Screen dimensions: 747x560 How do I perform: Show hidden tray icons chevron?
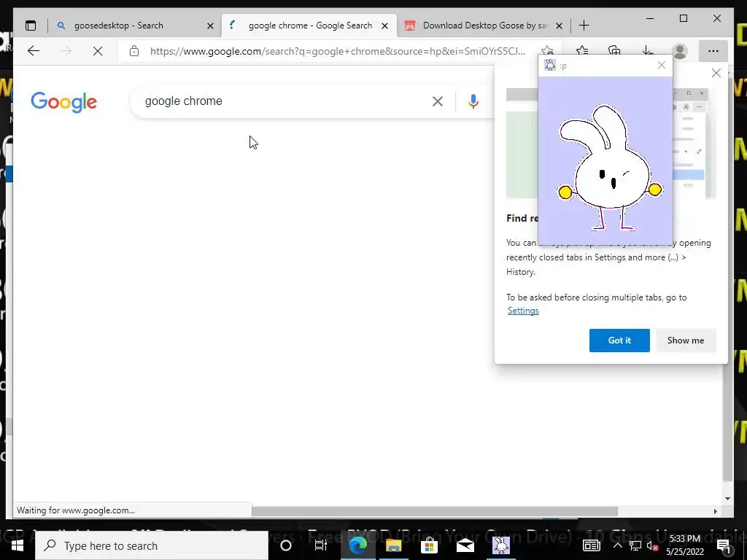click(x=617, y=545)
